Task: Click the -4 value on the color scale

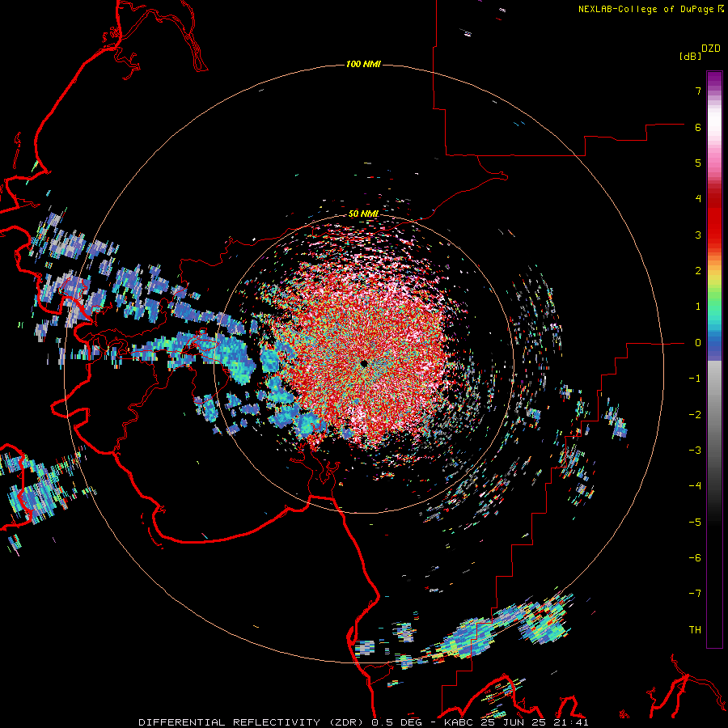Action: click(695, 486)
